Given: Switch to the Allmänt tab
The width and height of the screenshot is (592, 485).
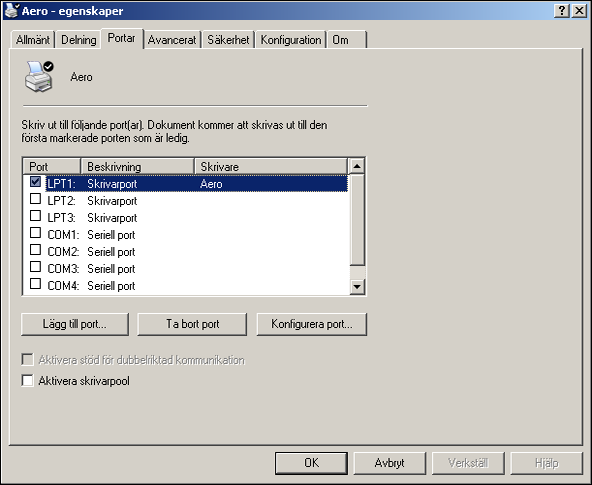Looking at the screenshot, I should tap(32, 40).
